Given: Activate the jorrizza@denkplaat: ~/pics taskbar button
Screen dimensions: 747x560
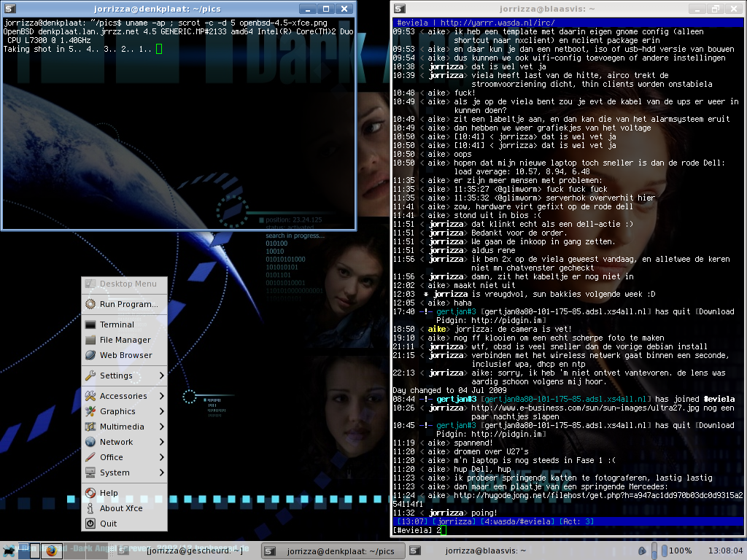Looking at the screenshot, I should 333,551.
